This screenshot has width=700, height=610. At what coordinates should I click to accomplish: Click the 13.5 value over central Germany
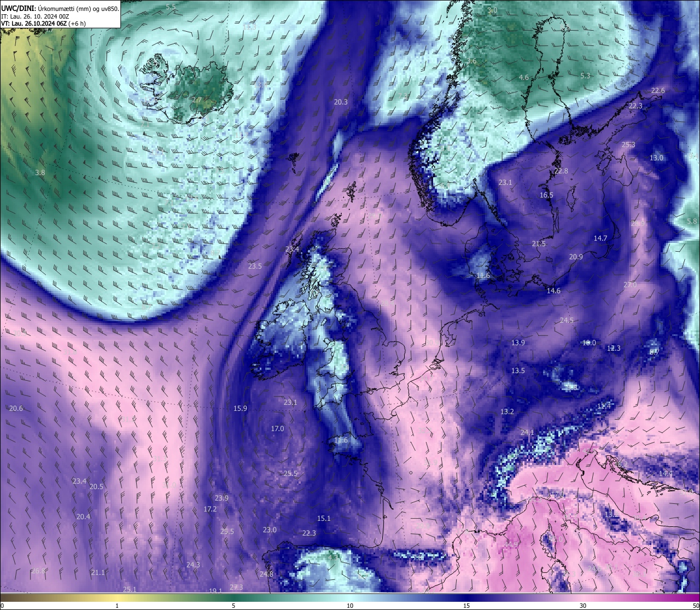pyautogui.click(x=518, y=370)
